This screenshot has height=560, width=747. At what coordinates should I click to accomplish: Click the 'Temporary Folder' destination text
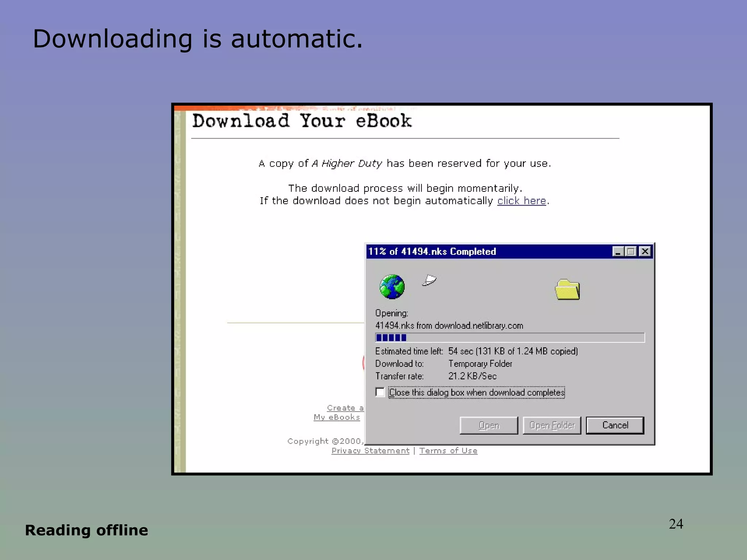(x=480, y=363)
